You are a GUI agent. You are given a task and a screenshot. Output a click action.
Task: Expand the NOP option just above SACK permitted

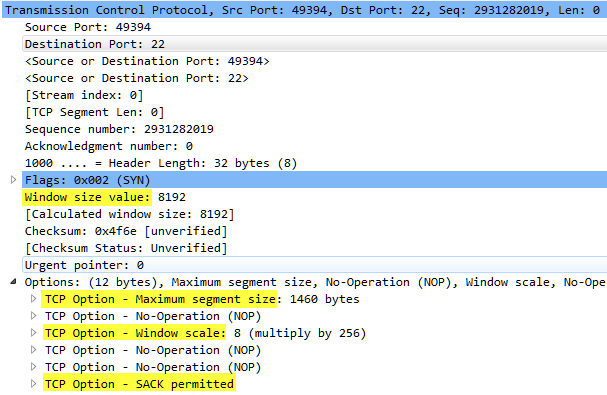(34, 367)
